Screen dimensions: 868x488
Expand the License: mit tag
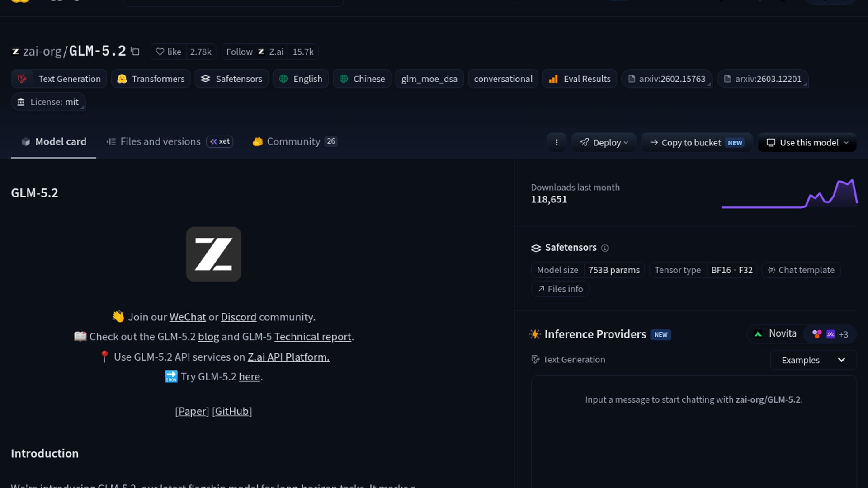click(x=48, y=102)
